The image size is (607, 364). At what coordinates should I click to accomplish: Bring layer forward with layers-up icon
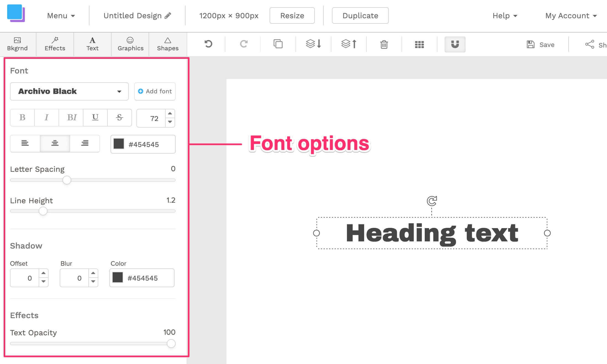coord(349,44)
